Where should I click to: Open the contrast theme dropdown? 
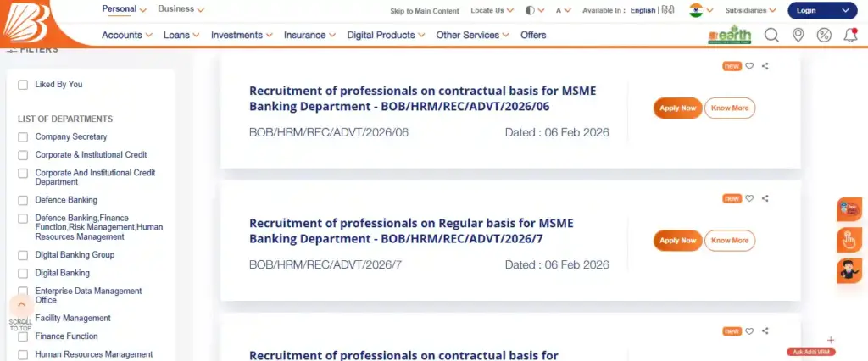coord(536,11)
